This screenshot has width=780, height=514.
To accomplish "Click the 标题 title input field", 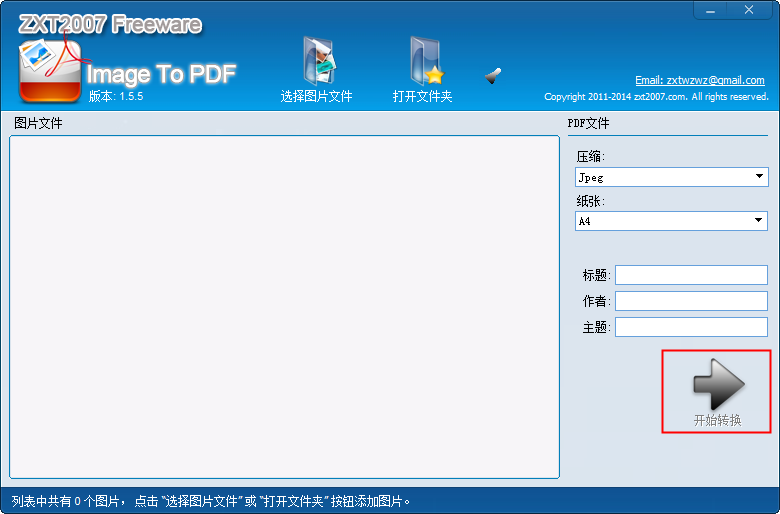I will (x=691, y=275).
